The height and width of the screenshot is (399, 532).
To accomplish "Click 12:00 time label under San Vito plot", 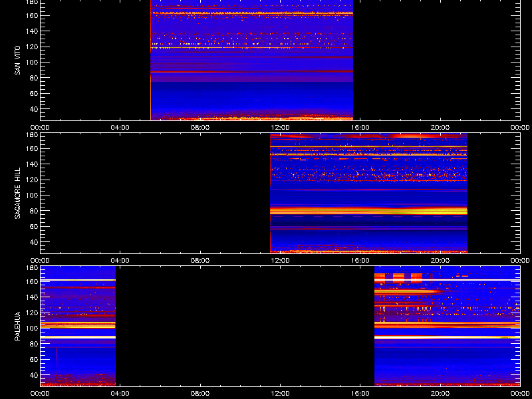I will tap(280, 128).
